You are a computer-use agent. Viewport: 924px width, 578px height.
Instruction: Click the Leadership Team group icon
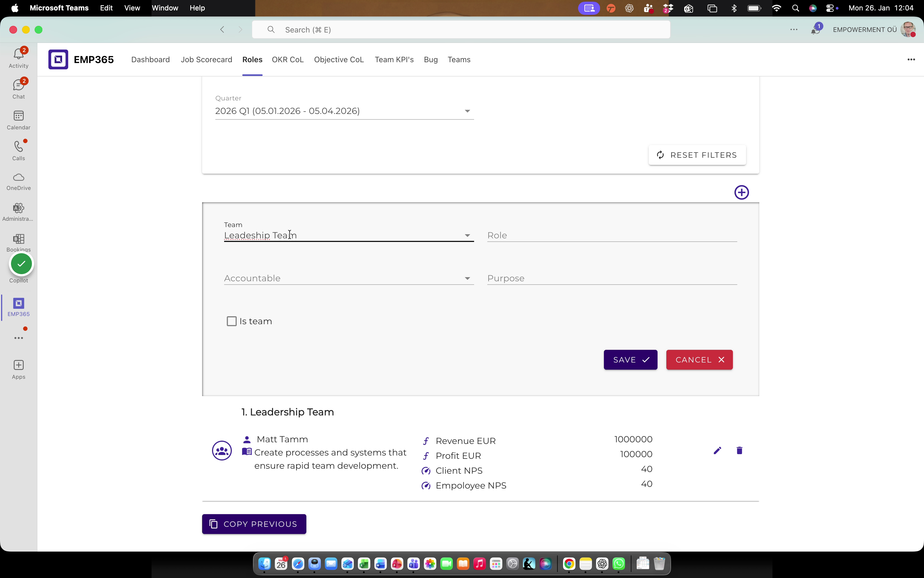(222, 450)
